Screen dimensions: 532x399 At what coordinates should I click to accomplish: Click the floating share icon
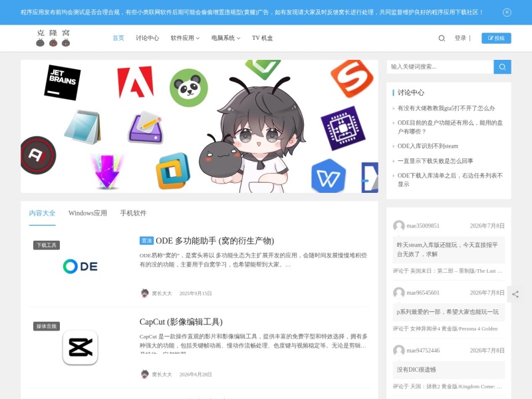point(515,294)
